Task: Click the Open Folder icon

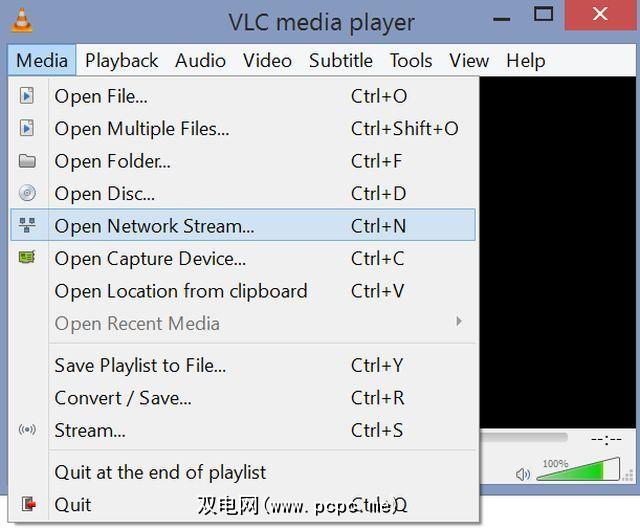Action: (x=27, y=161)
